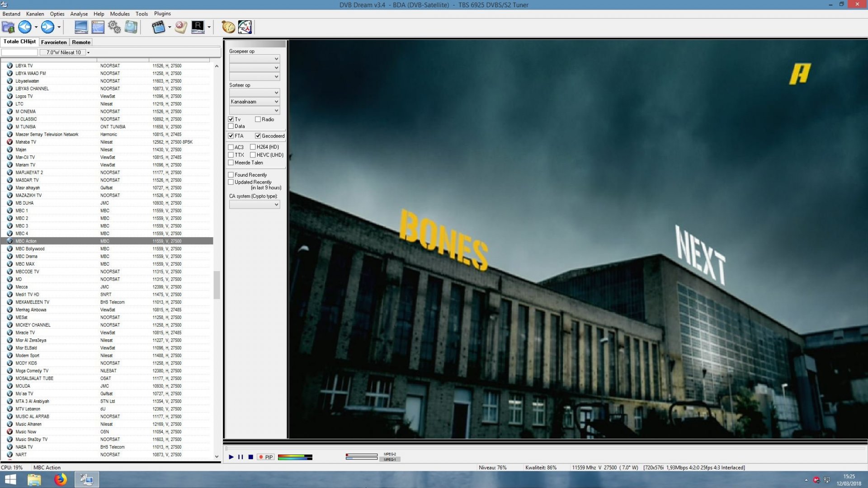Check the H264 (HD) filter checkbox
The image size is (868, 488).
click(x=254, y=146)
